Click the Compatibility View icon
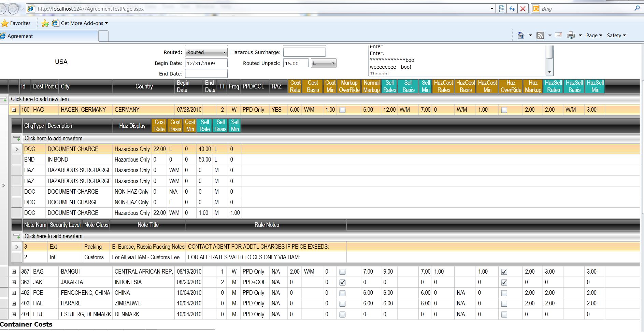Screen dimensions: 644x332 [x=502, y=9]
